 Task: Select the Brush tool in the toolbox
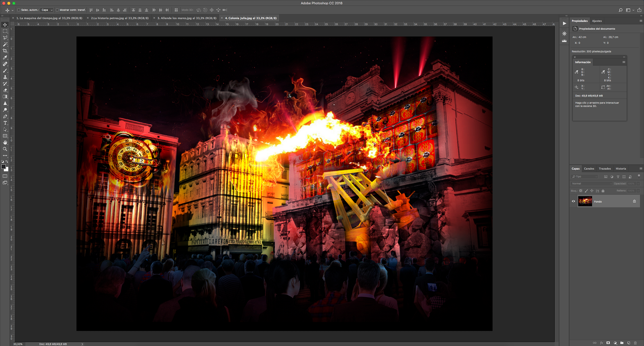[x=5, y=70]
